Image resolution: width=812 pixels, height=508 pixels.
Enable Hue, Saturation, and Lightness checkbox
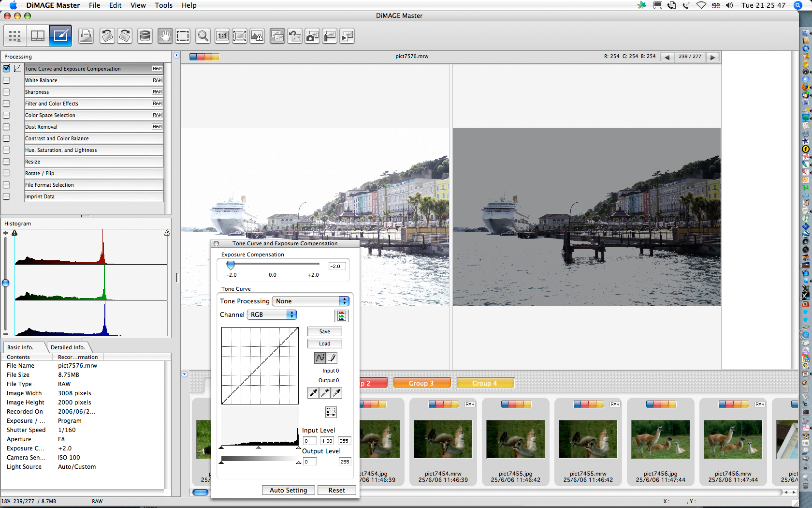click(6, 150)
